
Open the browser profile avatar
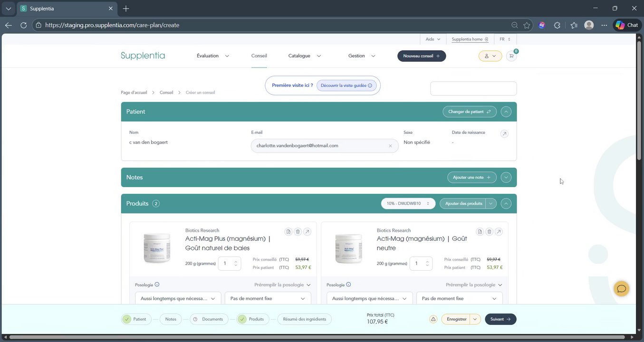click(x=589, y=25)
